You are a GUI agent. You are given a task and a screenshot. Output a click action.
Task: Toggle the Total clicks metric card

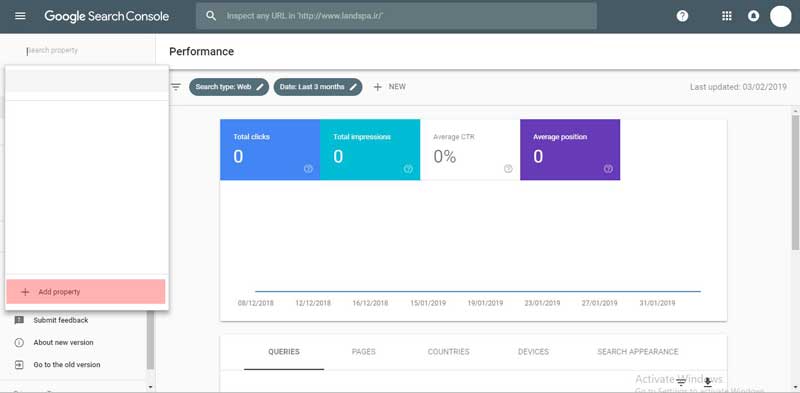(x=270, y=150)
